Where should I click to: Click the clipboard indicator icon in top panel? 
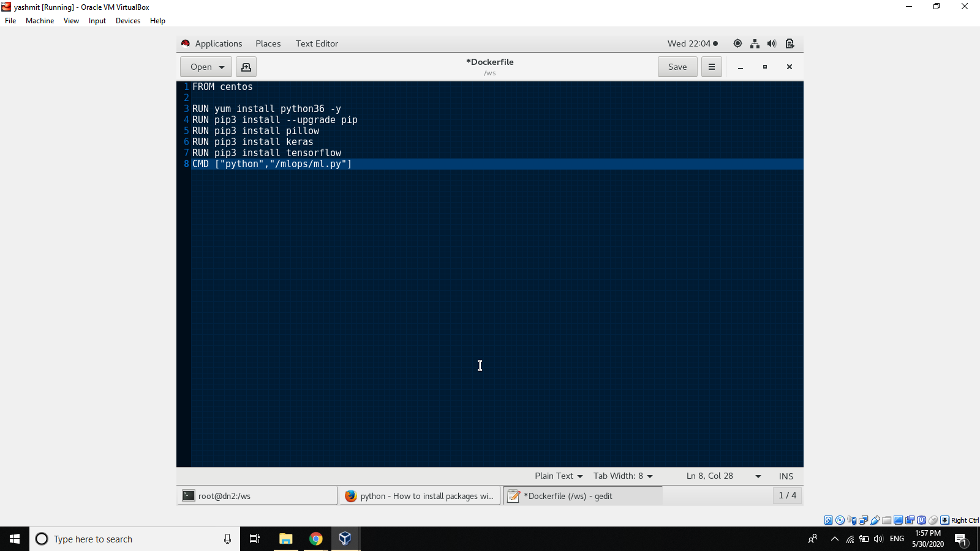pos(790,43)
